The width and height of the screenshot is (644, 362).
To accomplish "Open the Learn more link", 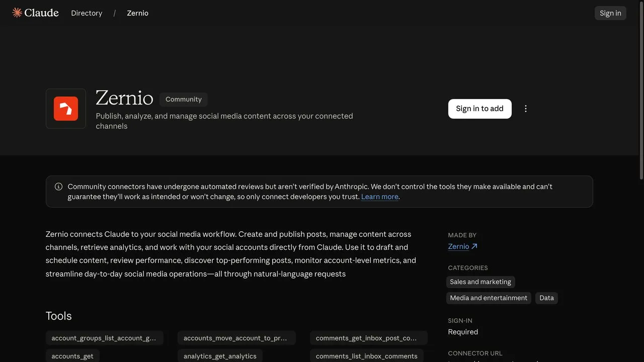I will pyautogui.click(x=380, y=197).
